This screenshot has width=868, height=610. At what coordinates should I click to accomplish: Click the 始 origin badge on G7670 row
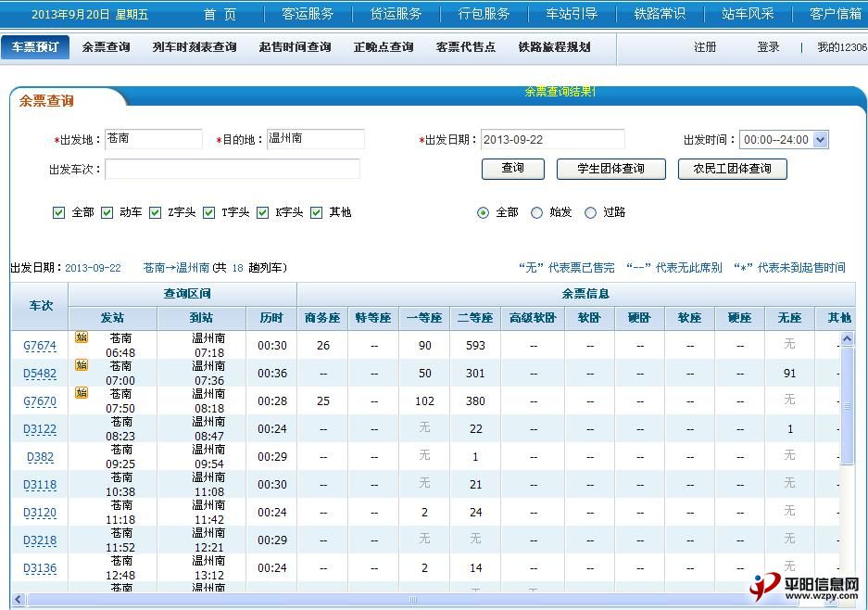click(x=82, y=393)
